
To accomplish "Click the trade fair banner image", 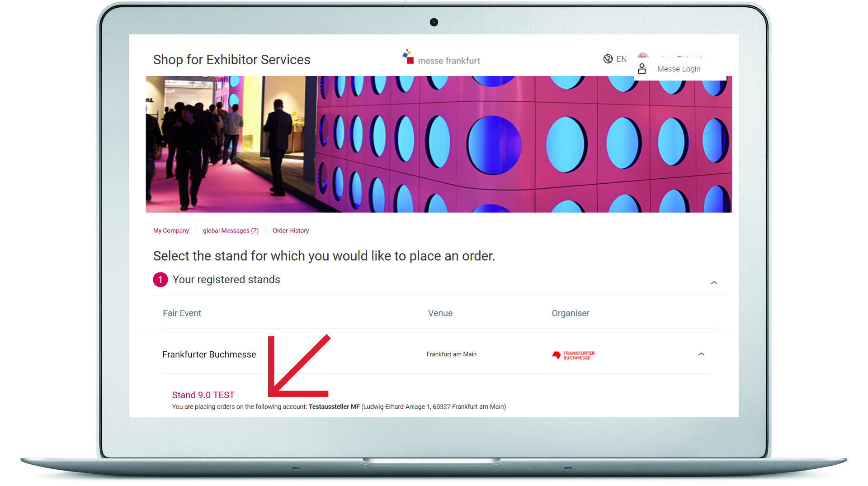I will [x=439, y=144].
